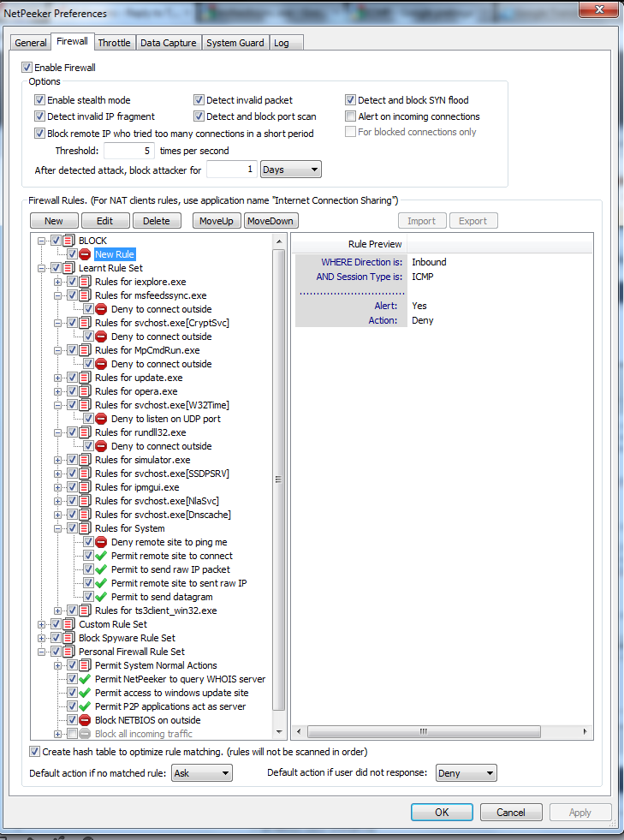Expand Rules for update.exe node
624x840 pixels.
coord(58,378)
